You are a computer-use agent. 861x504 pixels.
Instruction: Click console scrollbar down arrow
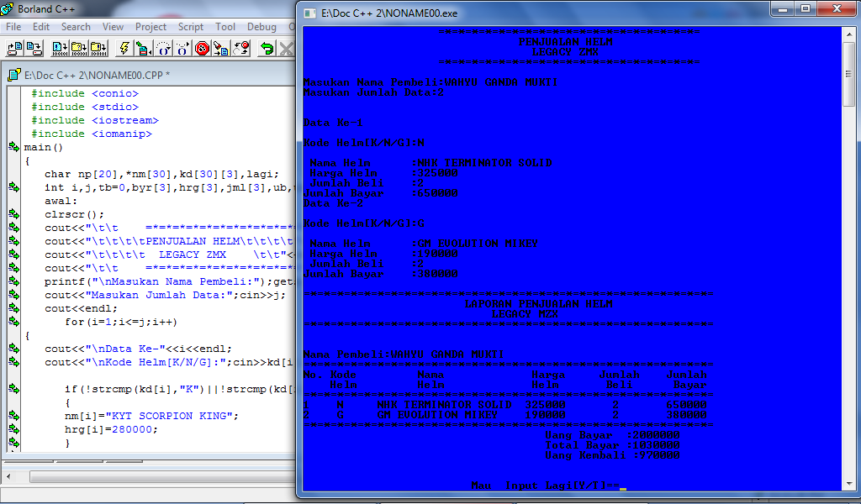(848, 484)
